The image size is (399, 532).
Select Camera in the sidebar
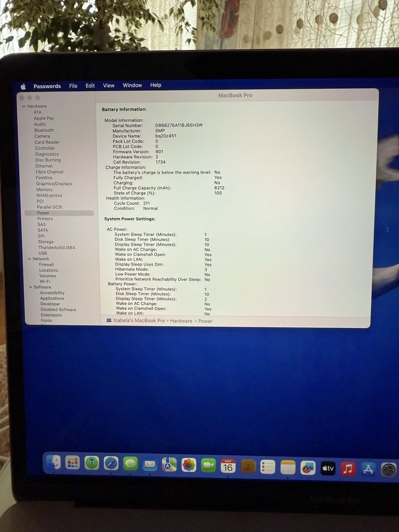[x=43, y=136]
